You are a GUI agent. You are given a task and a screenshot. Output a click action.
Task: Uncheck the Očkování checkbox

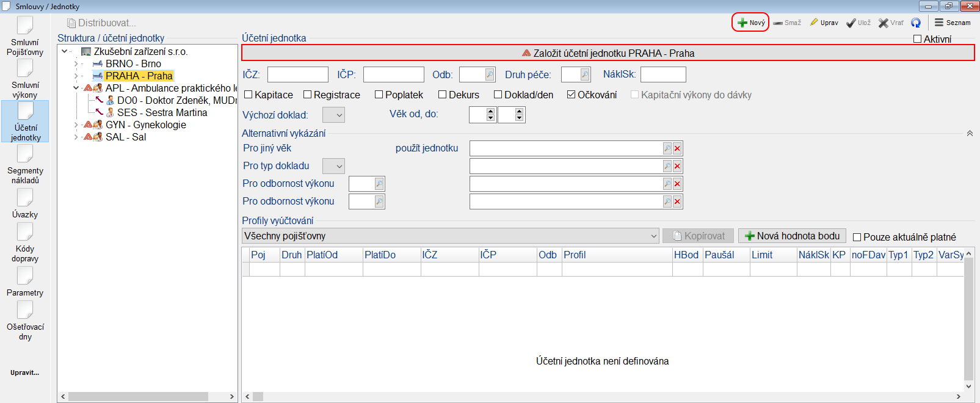572,95
